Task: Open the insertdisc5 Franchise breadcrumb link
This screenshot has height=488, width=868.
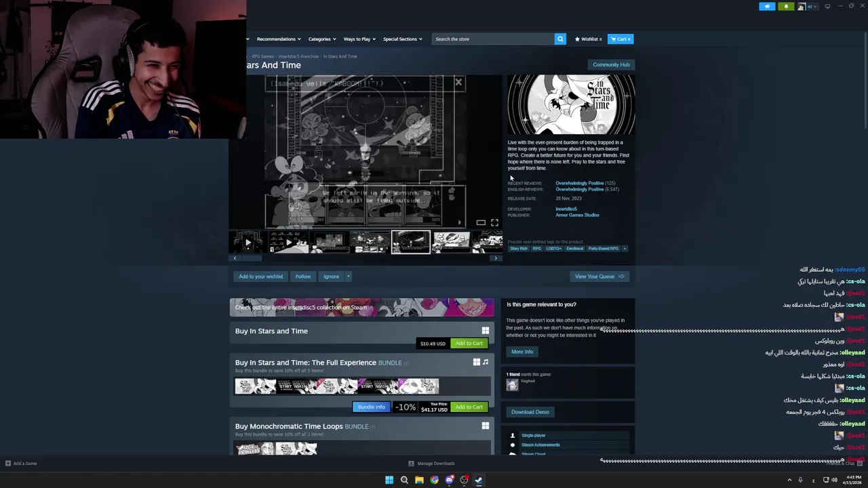Action: (298, 56)
